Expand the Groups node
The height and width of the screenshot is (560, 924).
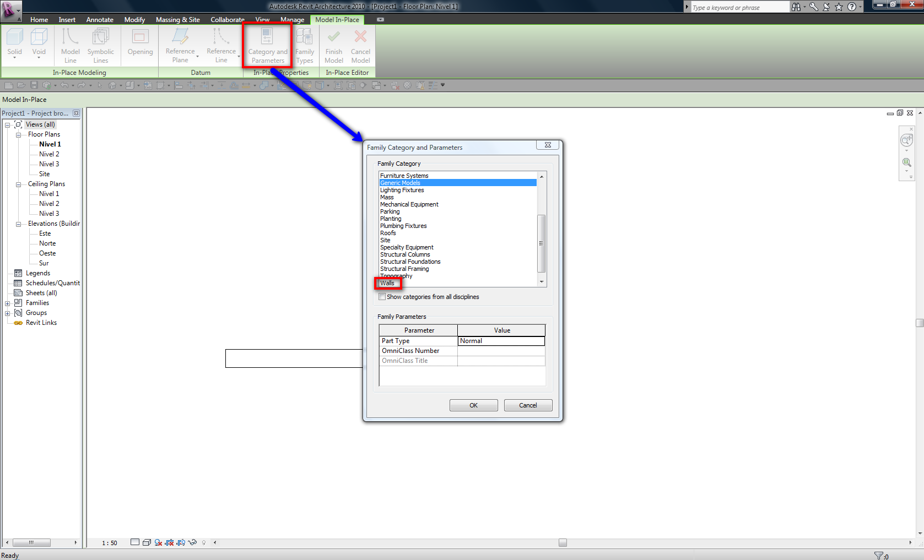pyautogui.click(x=8, y=313)
